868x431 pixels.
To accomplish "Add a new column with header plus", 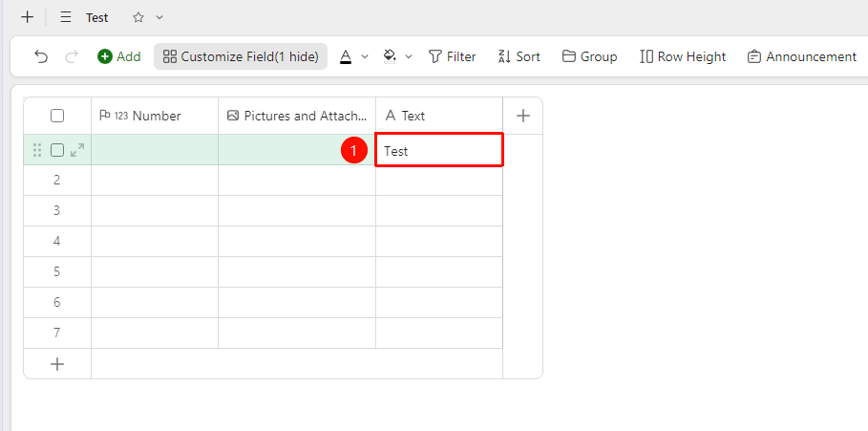I will click(x=522, y=116).
